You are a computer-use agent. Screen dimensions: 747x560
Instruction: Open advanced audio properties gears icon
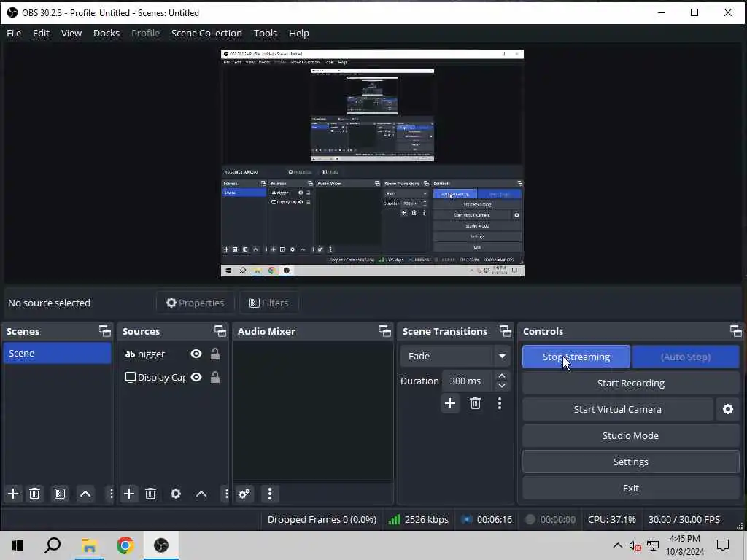[244, 494]
